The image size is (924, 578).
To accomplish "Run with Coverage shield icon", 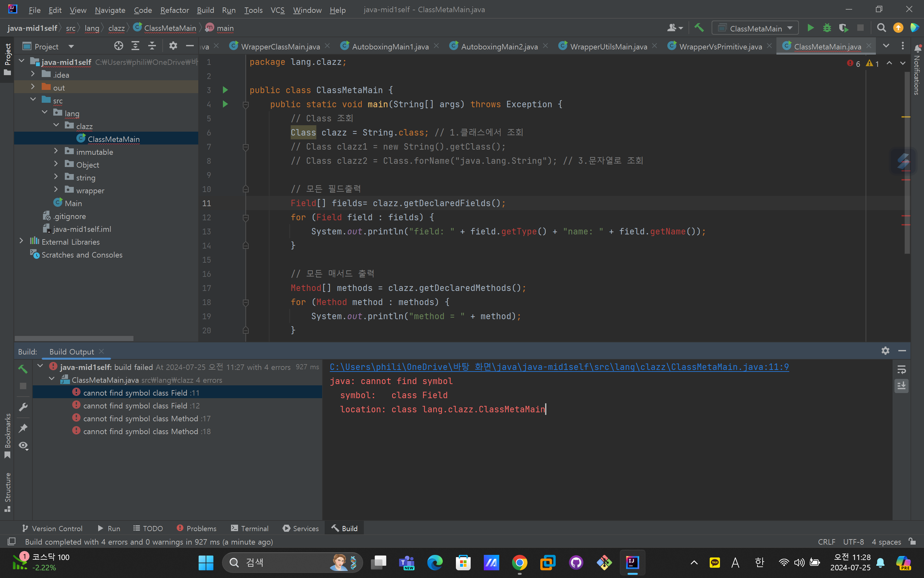I will click(843, 28).
